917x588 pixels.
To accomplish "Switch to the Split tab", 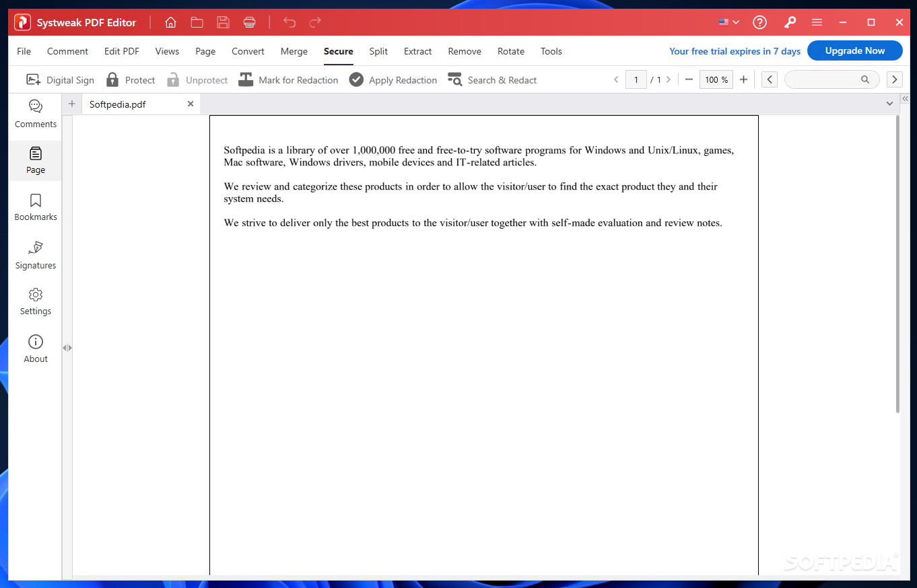I will coord(378,51).
